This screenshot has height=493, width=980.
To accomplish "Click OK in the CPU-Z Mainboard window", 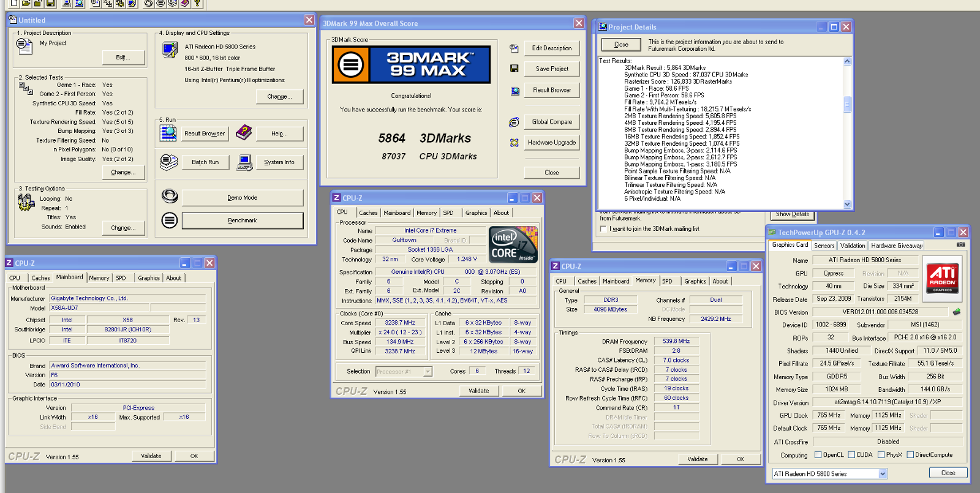I will pos(194,456).
